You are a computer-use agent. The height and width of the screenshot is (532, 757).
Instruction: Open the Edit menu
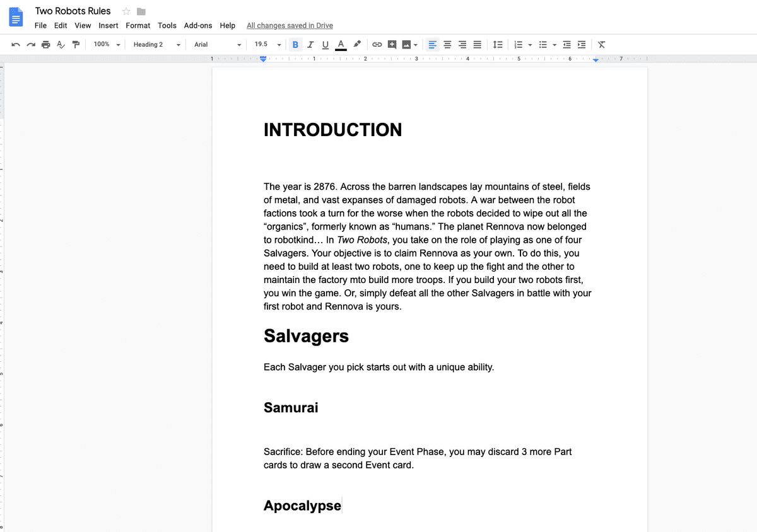click(61, 26)
